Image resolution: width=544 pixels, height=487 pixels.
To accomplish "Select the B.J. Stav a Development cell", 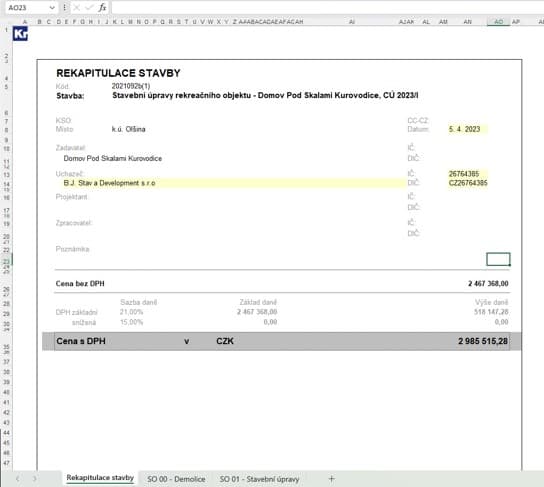I will (230, 183).
